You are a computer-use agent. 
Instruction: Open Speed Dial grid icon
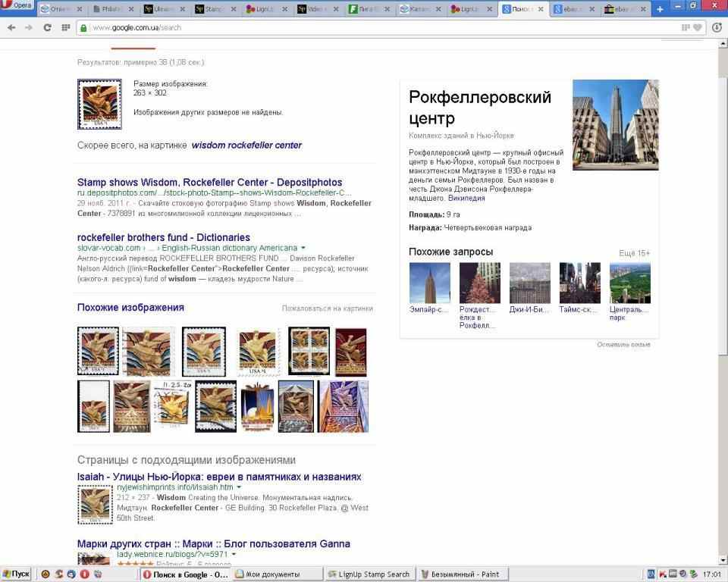pyautogui.click(x=66, y=28)
